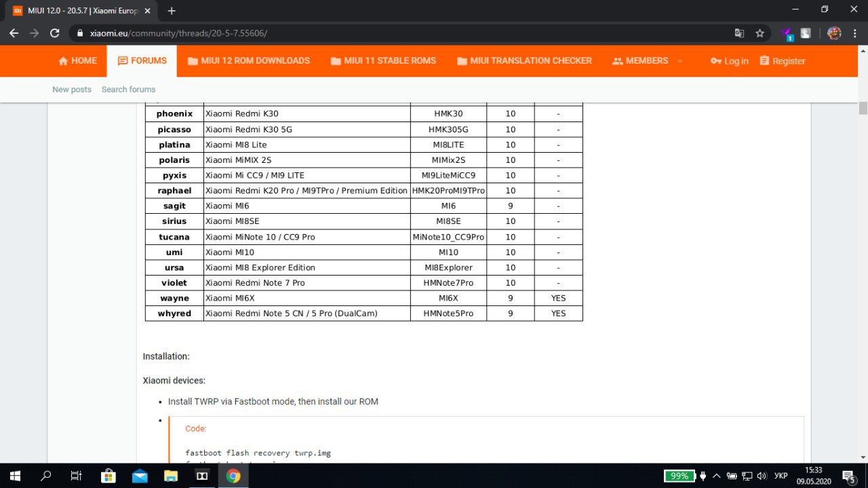The height and width of the screenshot is (488, 868).
Task: Click the Register link
Action: coord(783,61)
